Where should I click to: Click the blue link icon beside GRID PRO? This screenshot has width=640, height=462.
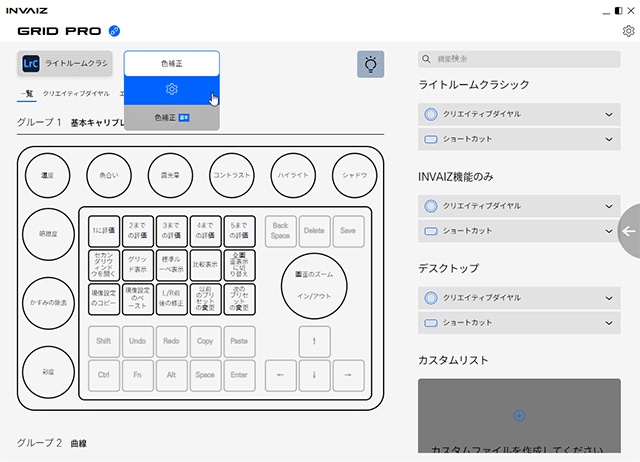pyautogui.click(x=114, y=31)
